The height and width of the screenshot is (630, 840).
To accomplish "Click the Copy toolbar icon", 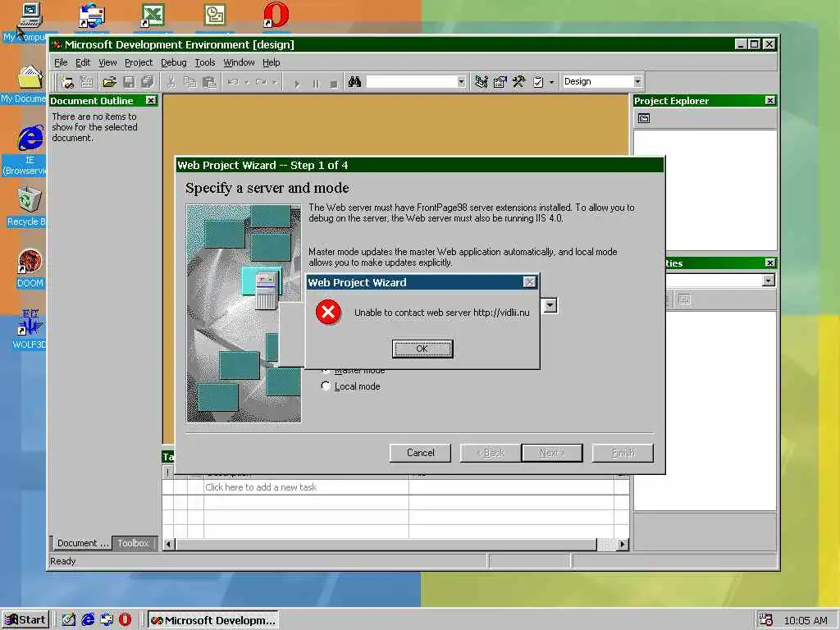I will (x=190, y=82).
